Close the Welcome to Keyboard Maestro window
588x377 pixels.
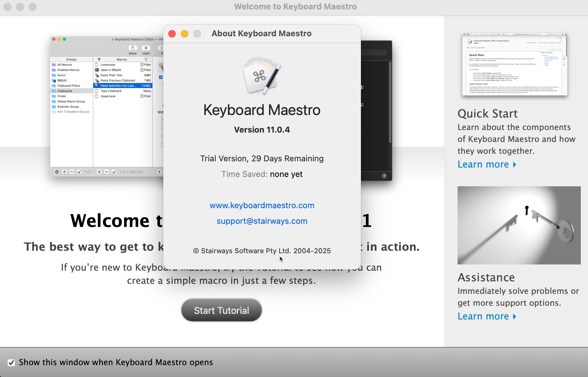[8, 7]
